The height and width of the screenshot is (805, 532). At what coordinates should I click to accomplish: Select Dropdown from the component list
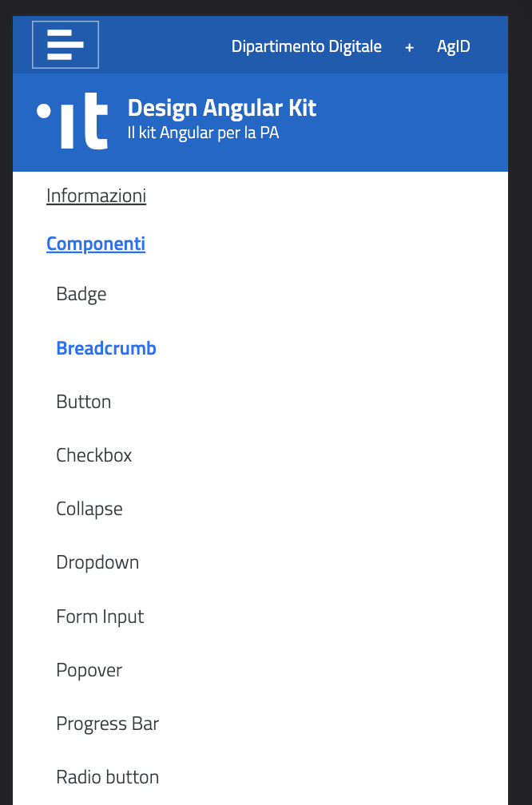pos(97,562)
